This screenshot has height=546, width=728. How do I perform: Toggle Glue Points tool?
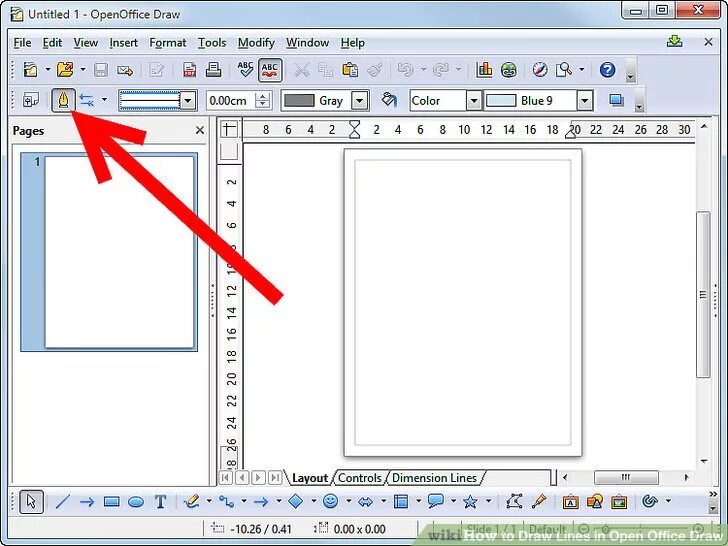tap(539, 501)
